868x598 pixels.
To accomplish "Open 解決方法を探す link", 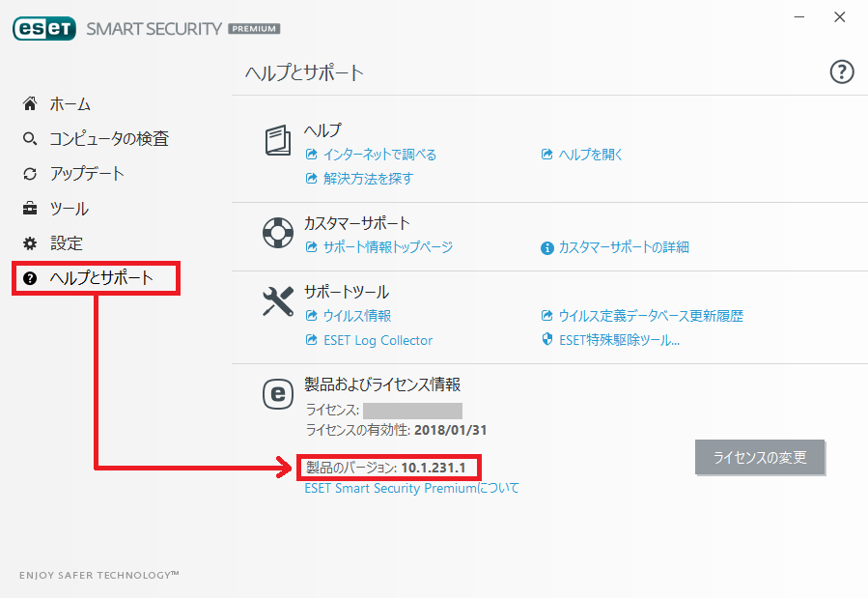I will [x=368, y=179].
